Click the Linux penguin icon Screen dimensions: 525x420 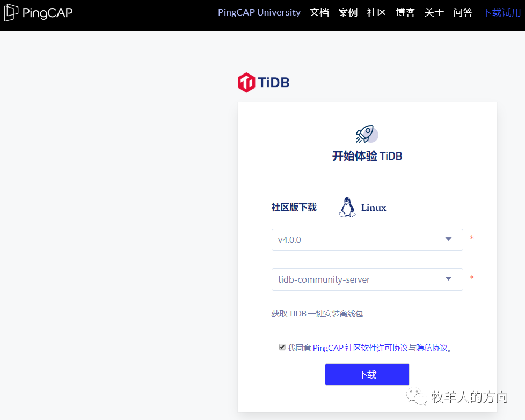347,208
